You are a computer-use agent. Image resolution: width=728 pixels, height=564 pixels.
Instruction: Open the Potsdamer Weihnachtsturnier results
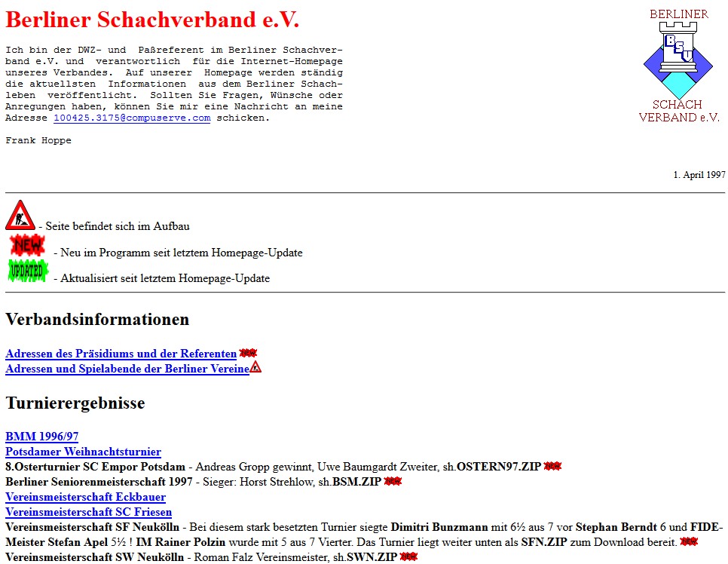83,452
